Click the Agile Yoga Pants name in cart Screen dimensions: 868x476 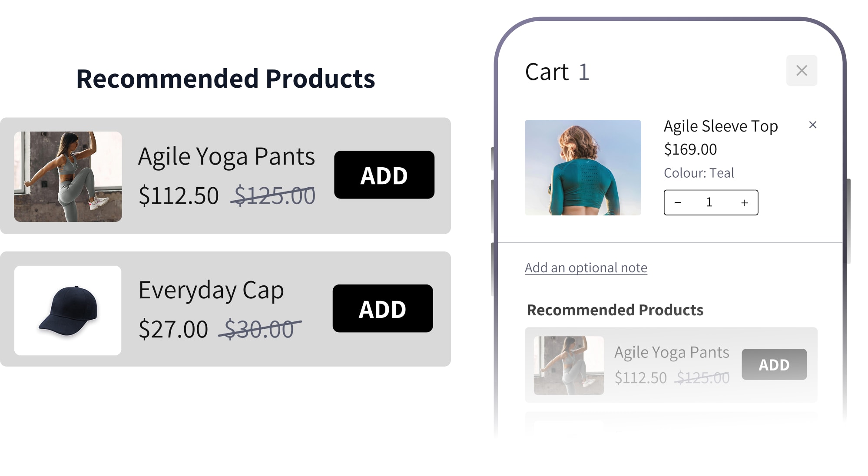tap(671, 352)
